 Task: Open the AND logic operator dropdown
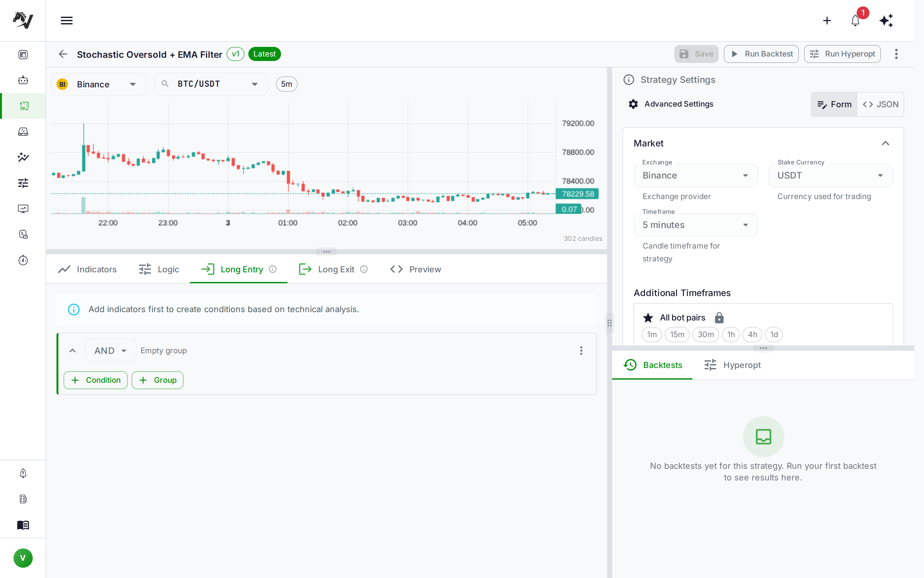point(111,351)
